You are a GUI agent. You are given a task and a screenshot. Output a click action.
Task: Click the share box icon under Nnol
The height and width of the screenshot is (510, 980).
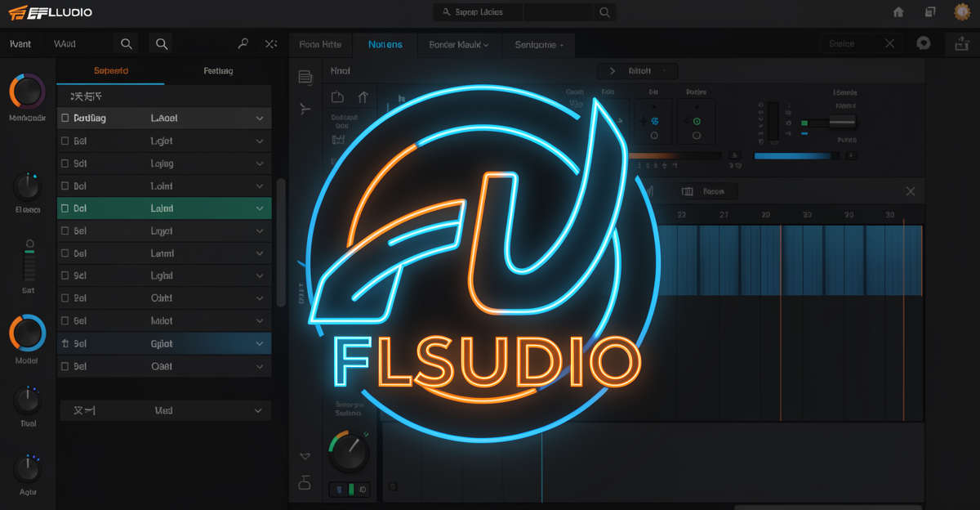click(x=337, y=97)
